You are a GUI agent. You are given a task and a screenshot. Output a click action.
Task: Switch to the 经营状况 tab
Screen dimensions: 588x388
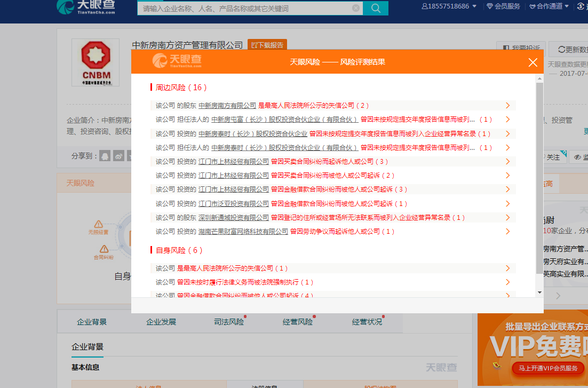pyautogui.click(x=367, y=322)
